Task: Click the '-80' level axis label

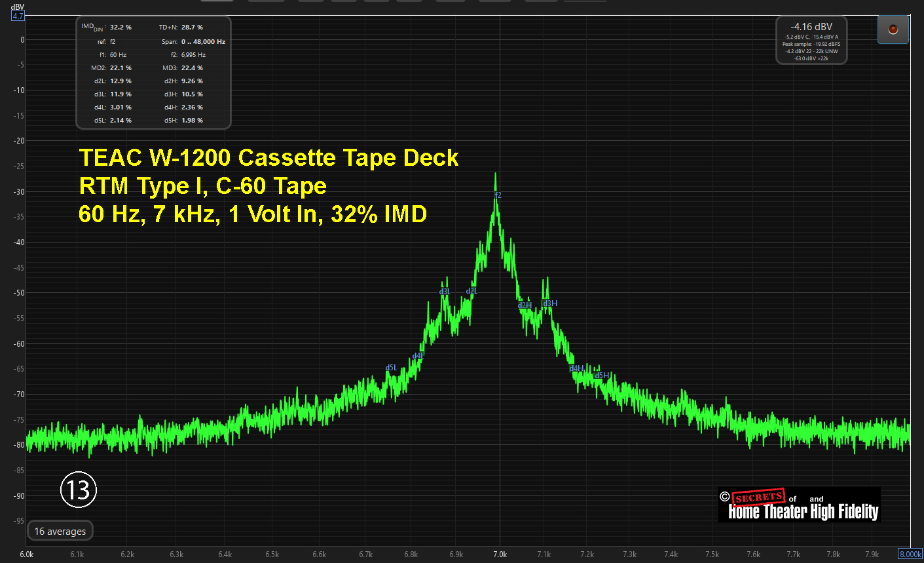Action: coord(20,445)
